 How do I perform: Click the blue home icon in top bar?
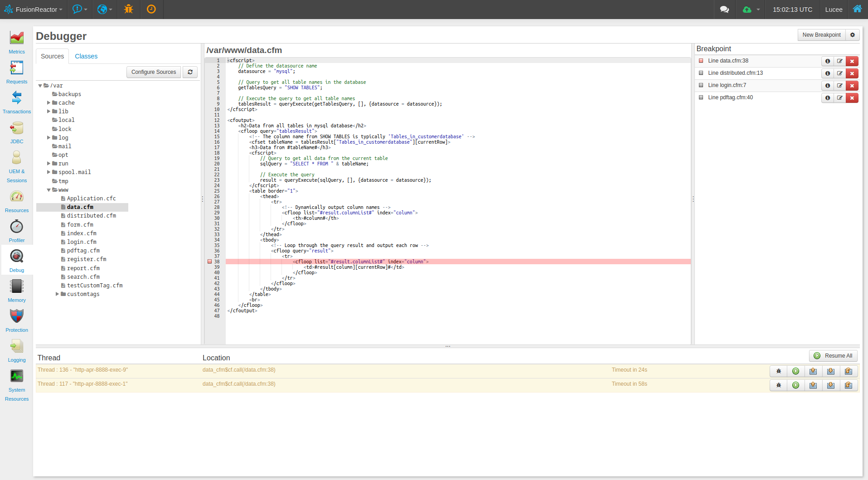click(x=857, y=9)
